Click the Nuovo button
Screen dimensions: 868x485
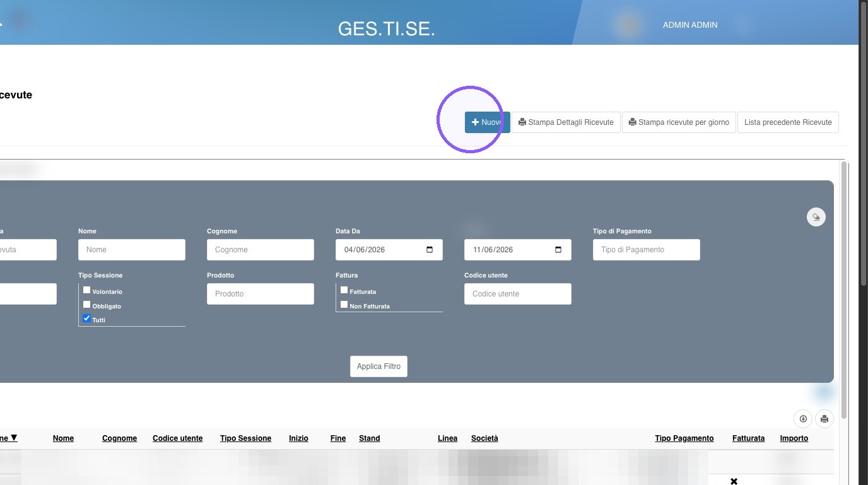(x=488, y=122)
